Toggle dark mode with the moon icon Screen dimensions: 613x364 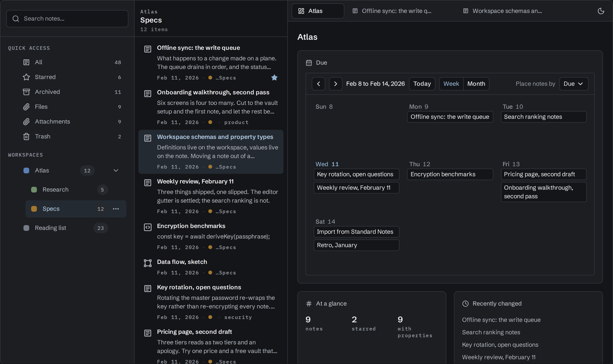click(x=601, y=11)
